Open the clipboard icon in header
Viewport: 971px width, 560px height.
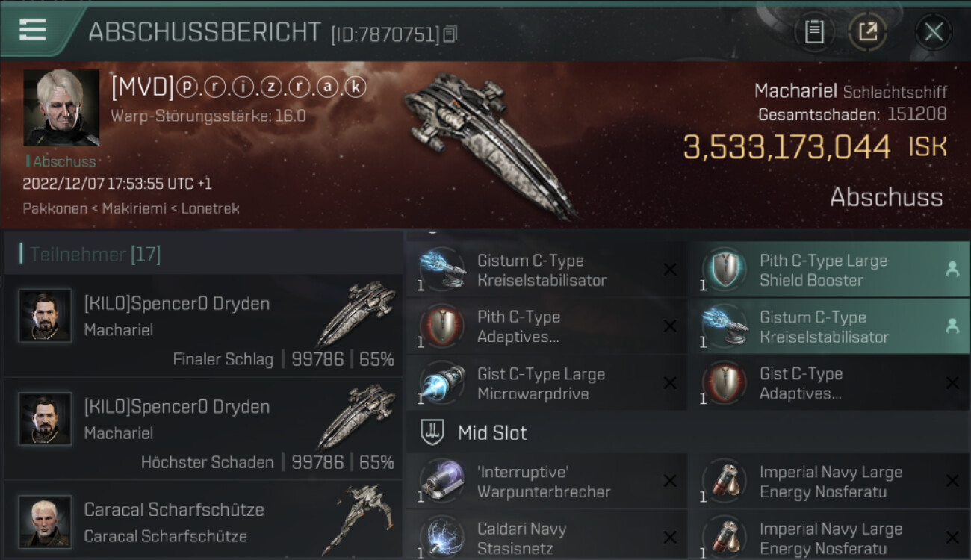(814, 32)
